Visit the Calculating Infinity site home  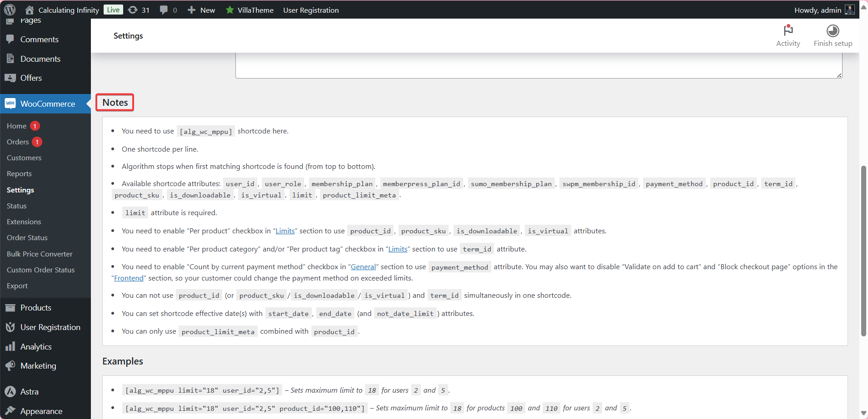(x=62, y=10)
